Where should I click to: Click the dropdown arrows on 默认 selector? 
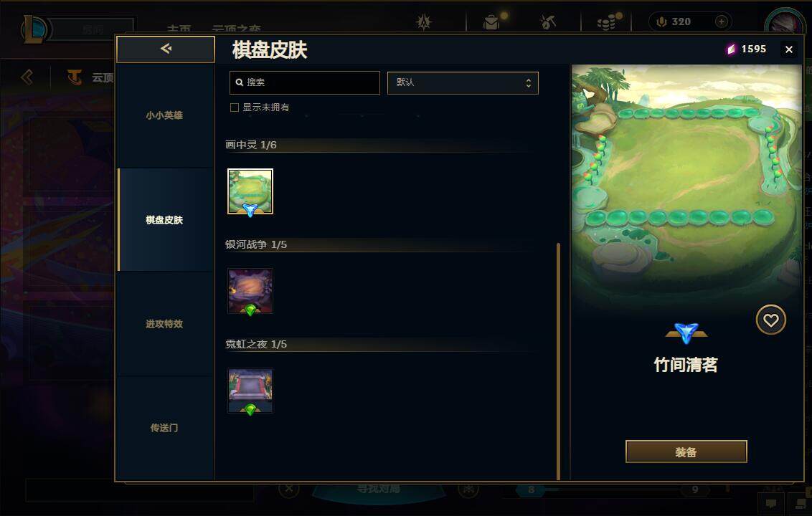pyautogui.click(x=528, y=83)
